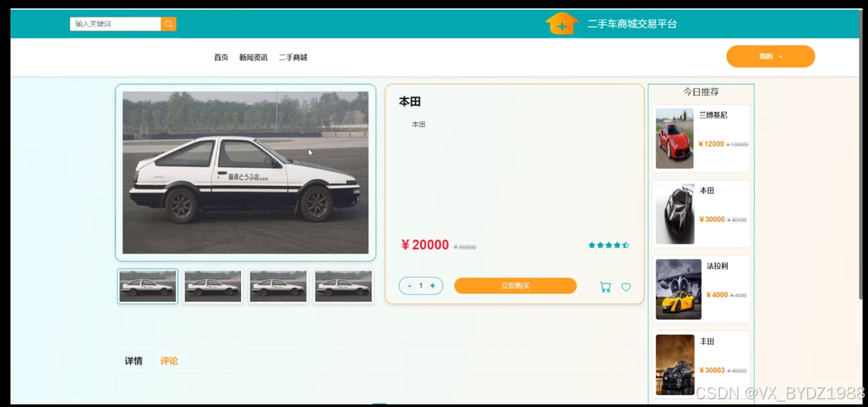
Task: Click the ¥4000 orange price text
Action: point(718,295)
